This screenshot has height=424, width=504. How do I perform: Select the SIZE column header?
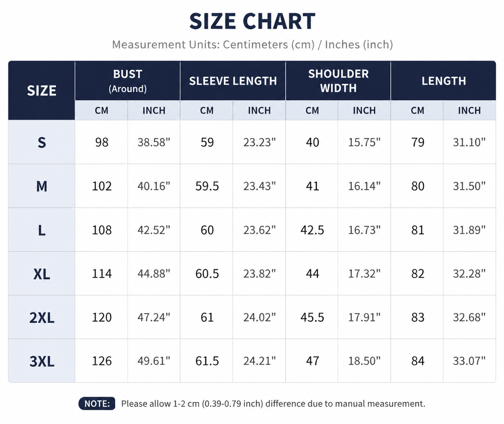(42, 91)
